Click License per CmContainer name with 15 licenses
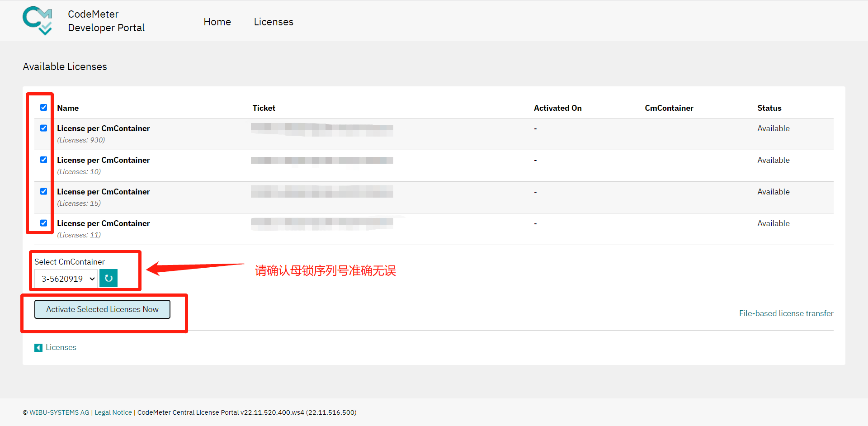The width and height of the screenshot is (868, 426). coord(103,192)
